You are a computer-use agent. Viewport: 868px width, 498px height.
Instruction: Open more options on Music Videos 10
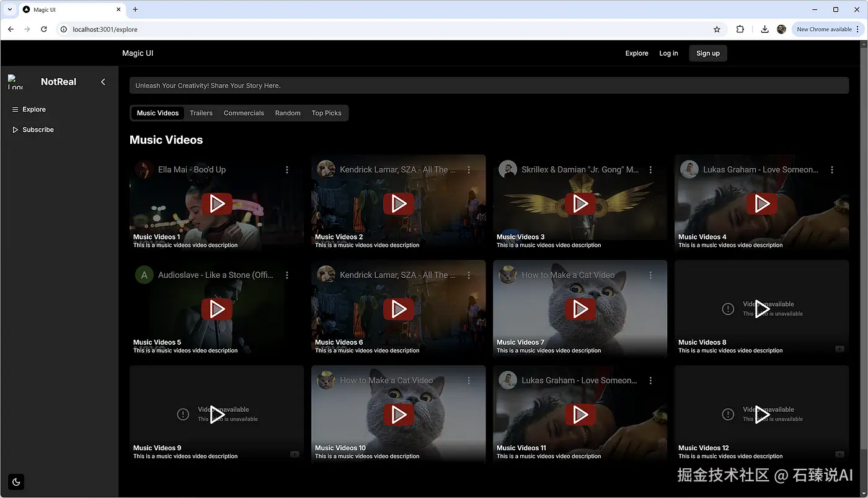(469, 380)
